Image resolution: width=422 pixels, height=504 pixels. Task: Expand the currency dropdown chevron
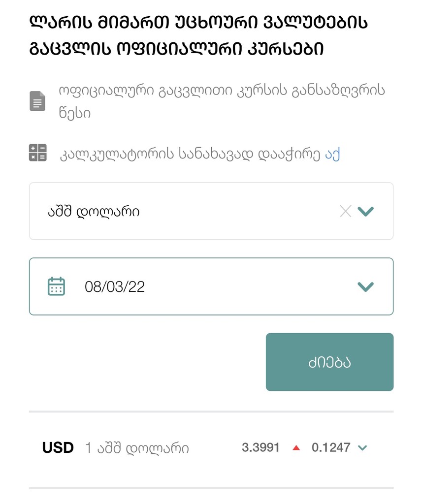(x=366, y=211)
